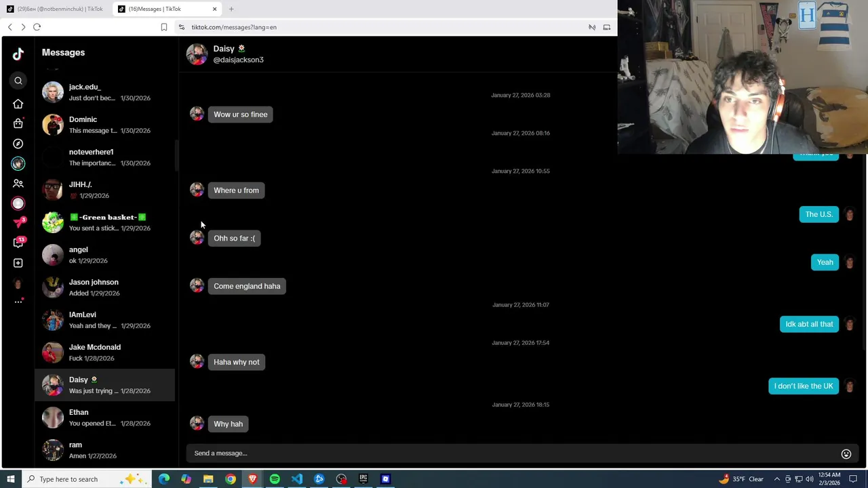
Task: Open the emoji picker in message box
Action: coord(846,454)
